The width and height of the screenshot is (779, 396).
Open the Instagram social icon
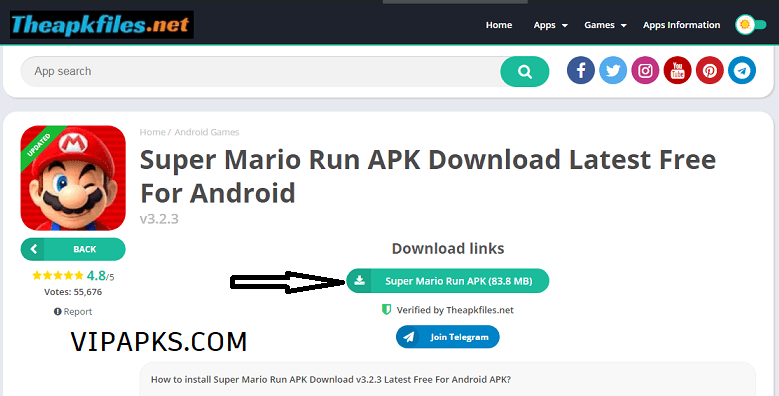(x=645, y=70)
